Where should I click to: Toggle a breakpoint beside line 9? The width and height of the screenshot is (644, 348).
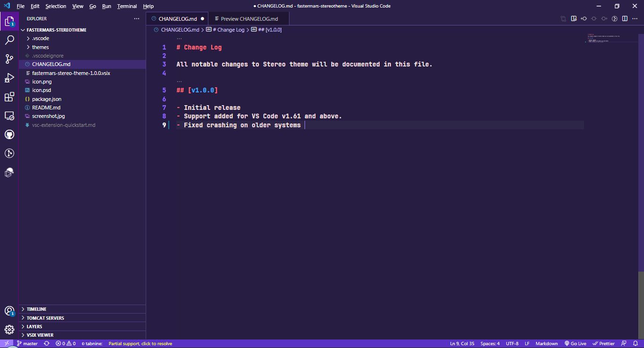tap(157, 124)
